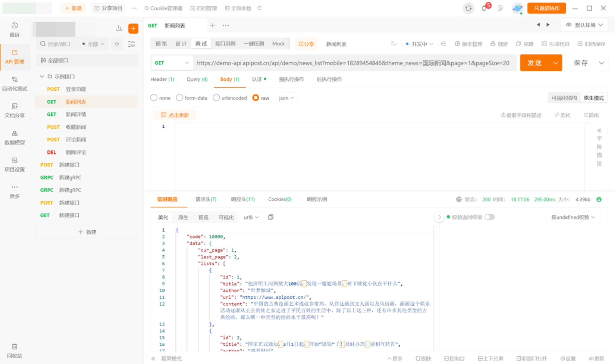Open the 响应头(11) response tab
The width and height of the screenshot is (615, 364).
(x=243, y=199)
